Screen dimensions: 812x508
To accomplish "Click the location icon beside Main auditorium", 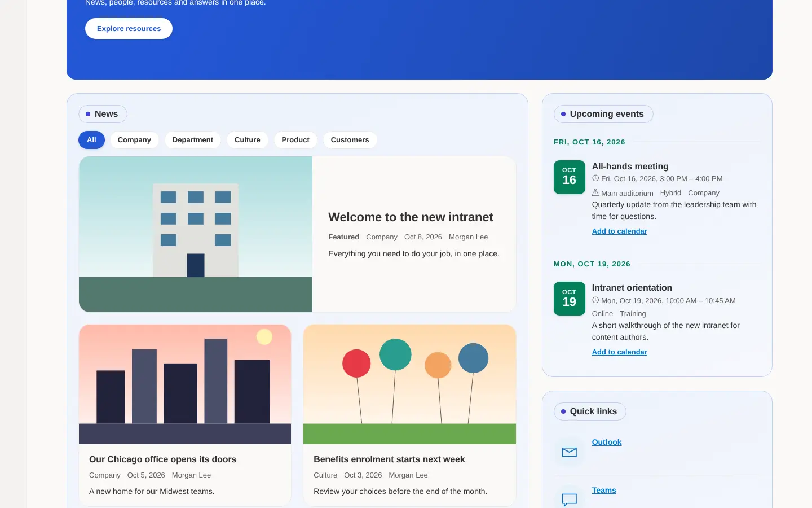I will tap(595, 192).
